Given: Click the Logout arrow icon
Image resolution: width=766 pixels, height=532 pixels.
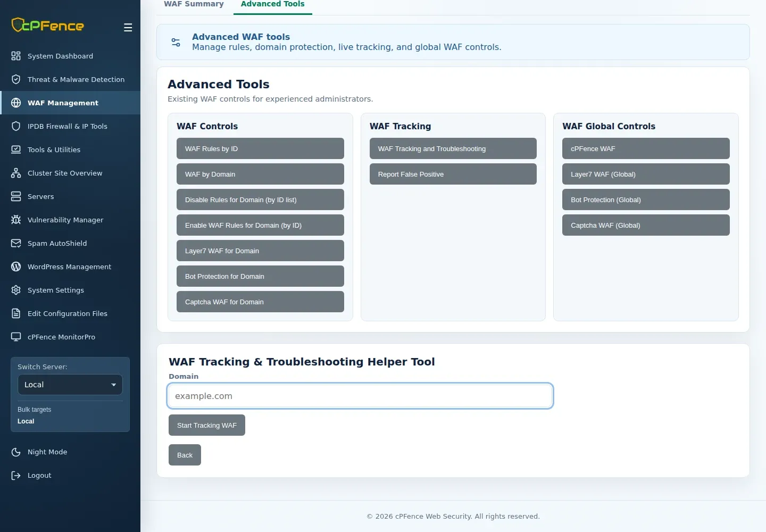Looking at the screenshot, I should pyautogui.click(x=16, y=475).
